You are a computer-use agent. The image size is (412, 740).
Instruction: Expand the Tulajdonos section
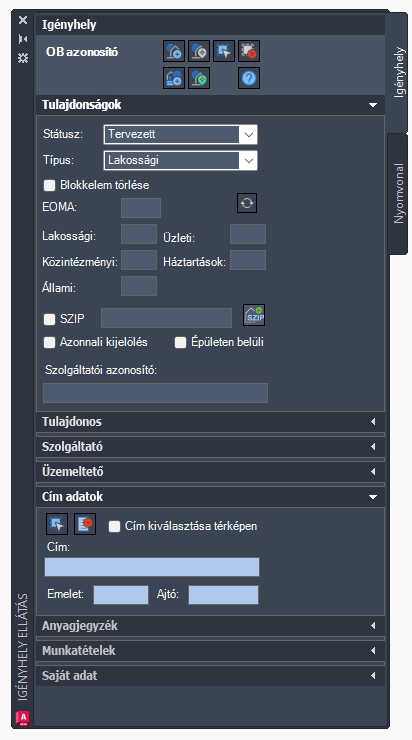210,421
